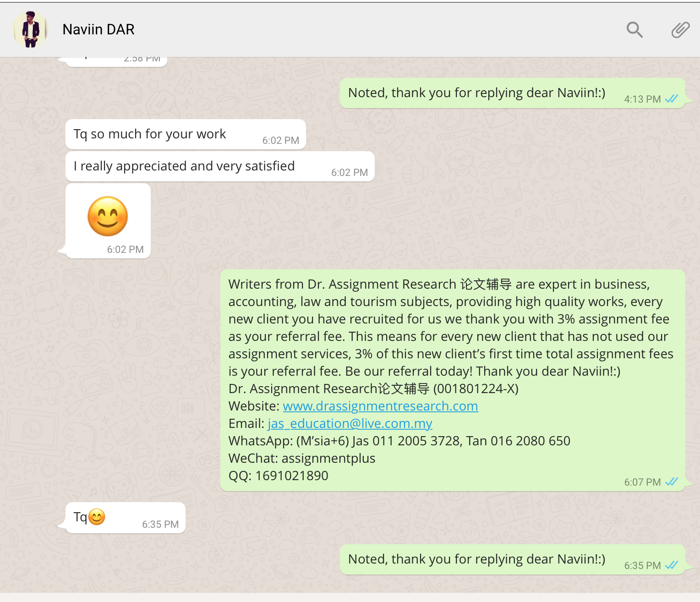Click the read receipt on 'Noted, thank you' 4:13 PM message
The height and width of the screenshot is (602, 700).
[672, 99]
